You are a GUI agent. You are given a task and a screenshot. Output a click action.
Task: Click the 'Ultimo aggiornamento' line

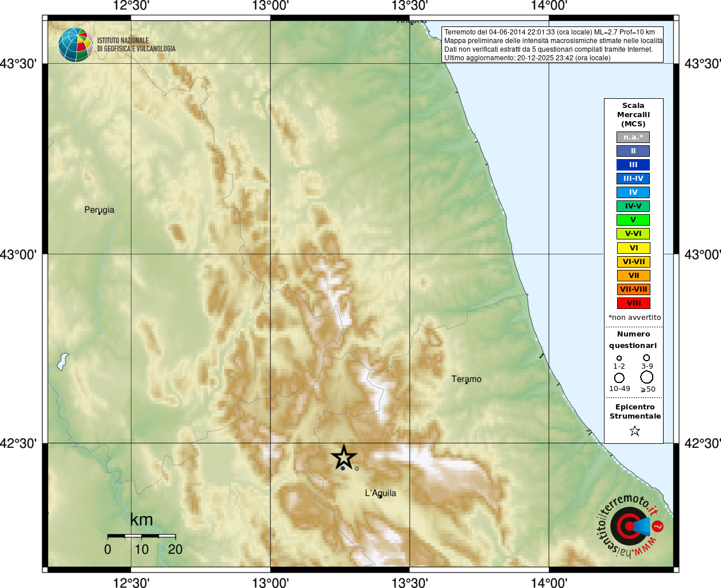click(x=527, y=58)
